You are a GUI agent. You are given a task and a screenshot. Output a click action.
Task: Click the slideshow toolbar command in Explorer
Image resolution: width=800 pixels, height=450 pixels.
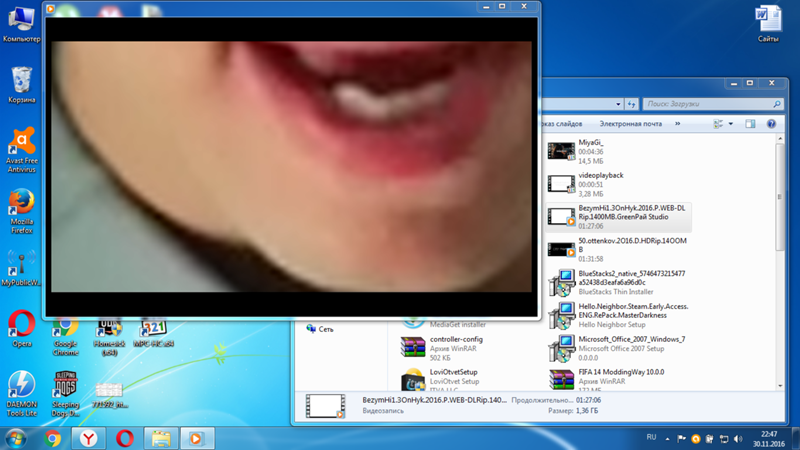(x=561, y=123)
